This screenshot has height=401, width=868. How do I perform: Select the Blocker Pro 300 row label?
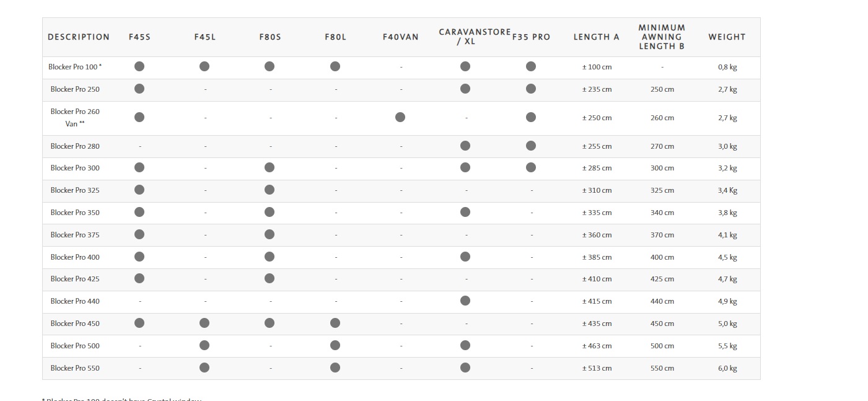75,168
